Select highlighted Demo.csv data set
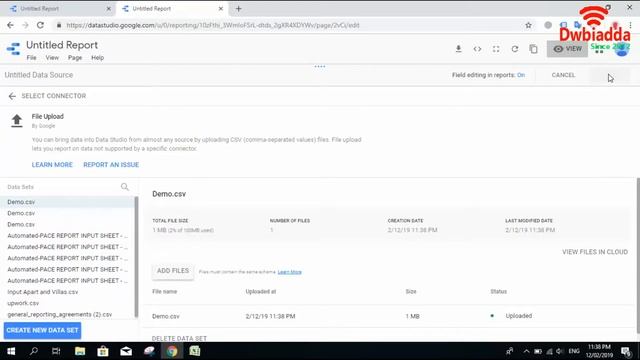The height and width of the screenshot is (360, 640). tap(67, 202)
